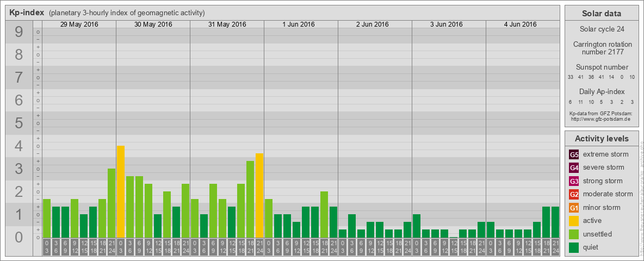Click the 'Sunspot number' label
This screenshot has height=261, width=644.
pos(602,67)
